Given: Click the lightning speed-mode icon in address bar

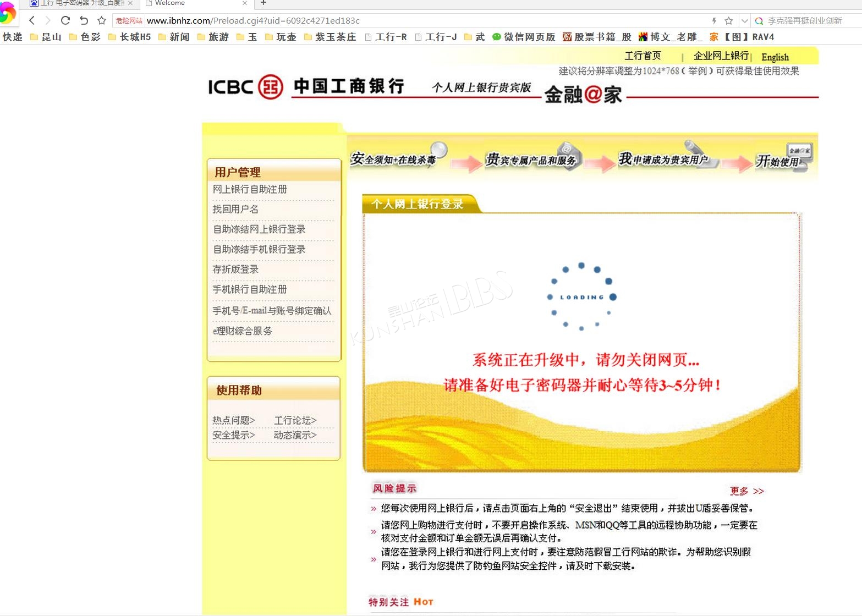Looking at the screenshot, I should (714, 21).
